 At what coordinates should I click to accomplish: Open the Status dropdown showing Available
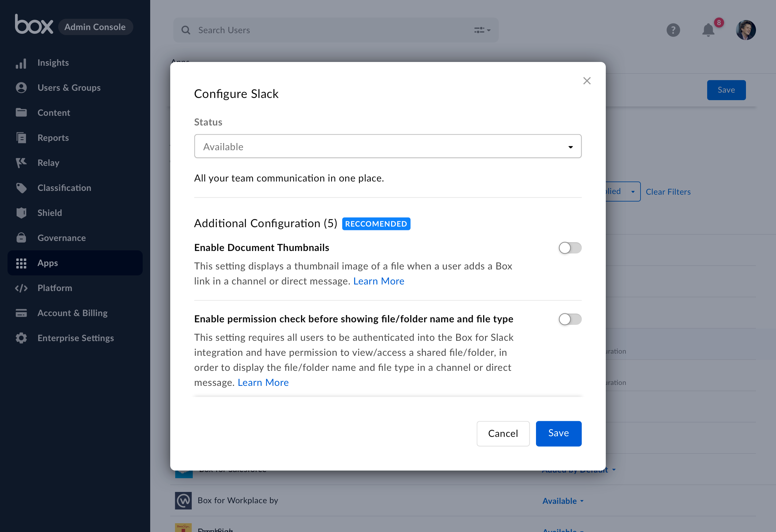[x=388, y=146]
